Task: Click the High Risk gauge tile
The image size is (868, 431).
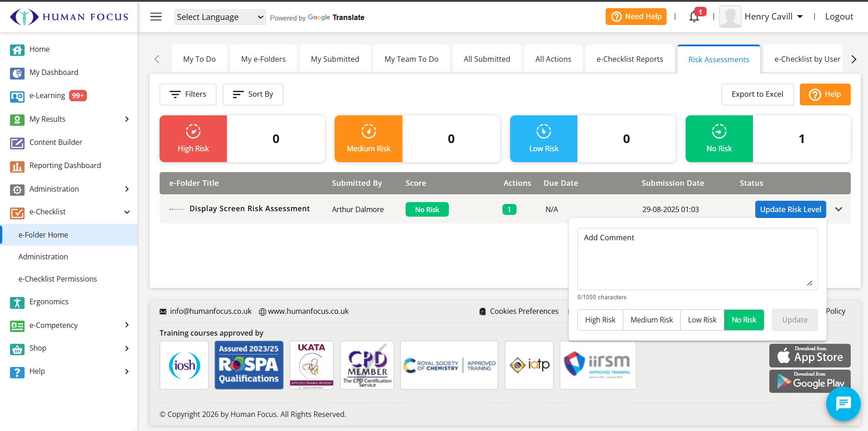Action: [x=193, y=139]
